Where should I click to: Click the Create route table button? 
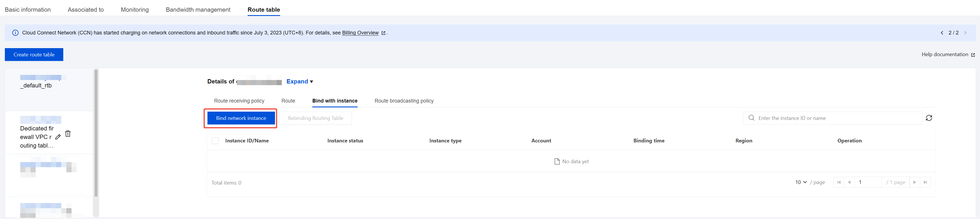(34, 55)
